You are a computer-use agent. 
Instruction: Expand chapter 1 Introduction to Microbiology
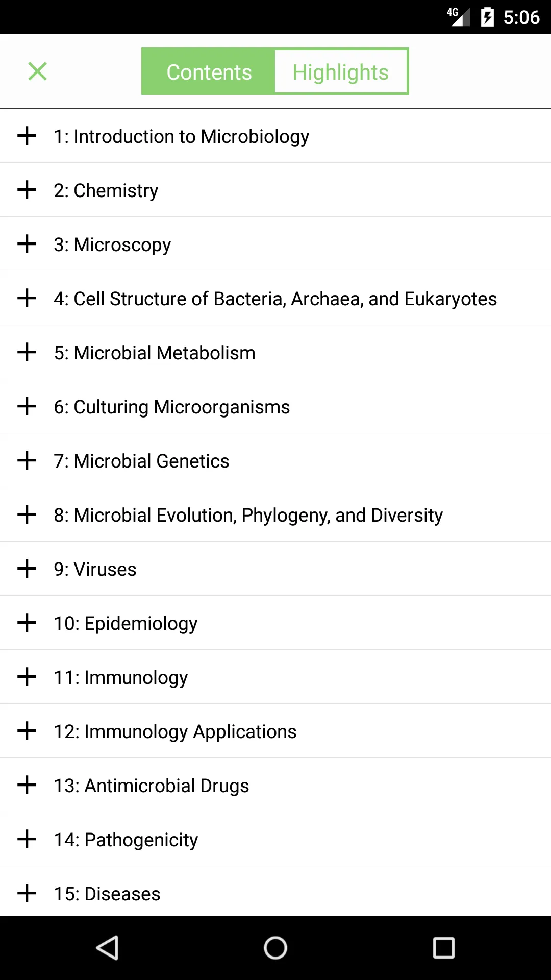tap(27, 136)
